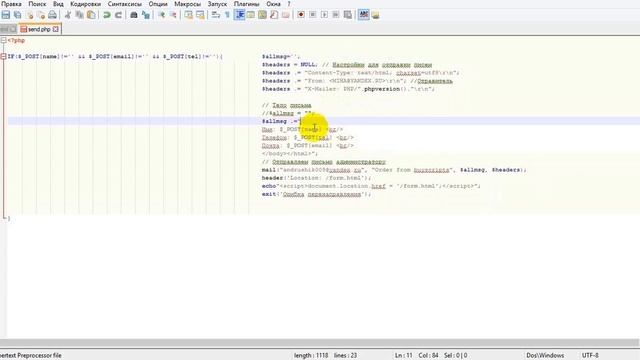640x360 pixels.
Task: Open the User Defined Language icon
Action: [251, 15]
